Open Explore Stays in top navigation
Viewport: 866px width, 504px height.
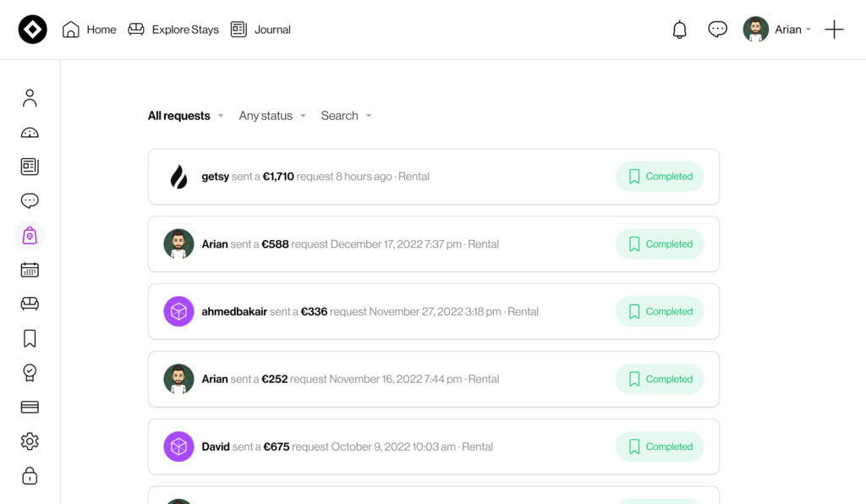coord(173,30)
